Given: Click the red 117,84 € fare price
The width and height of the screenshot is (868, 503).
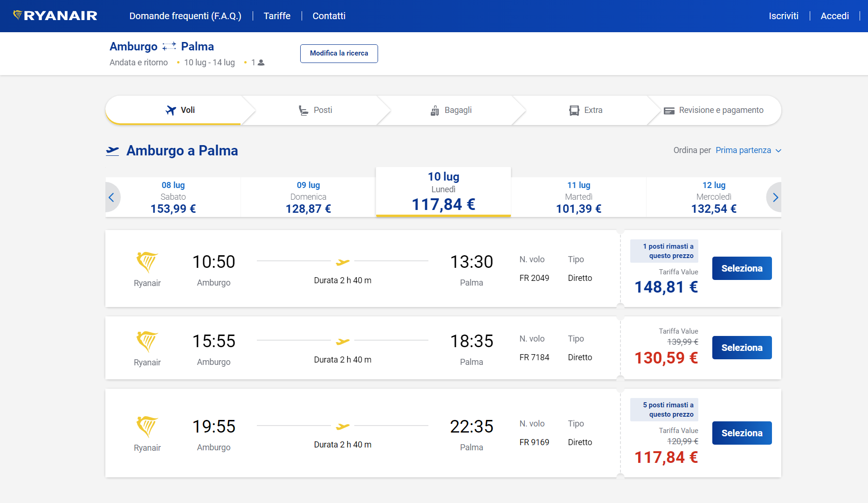Looking at the screenshot, I should click(x=666, y=457).
